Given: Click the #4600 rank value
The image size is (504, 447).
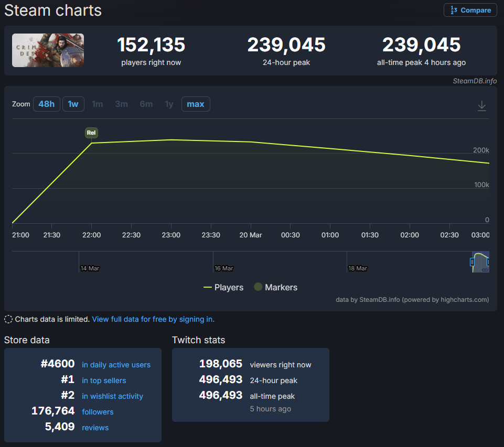Looking at the screenshot, I should click(58, 364).
